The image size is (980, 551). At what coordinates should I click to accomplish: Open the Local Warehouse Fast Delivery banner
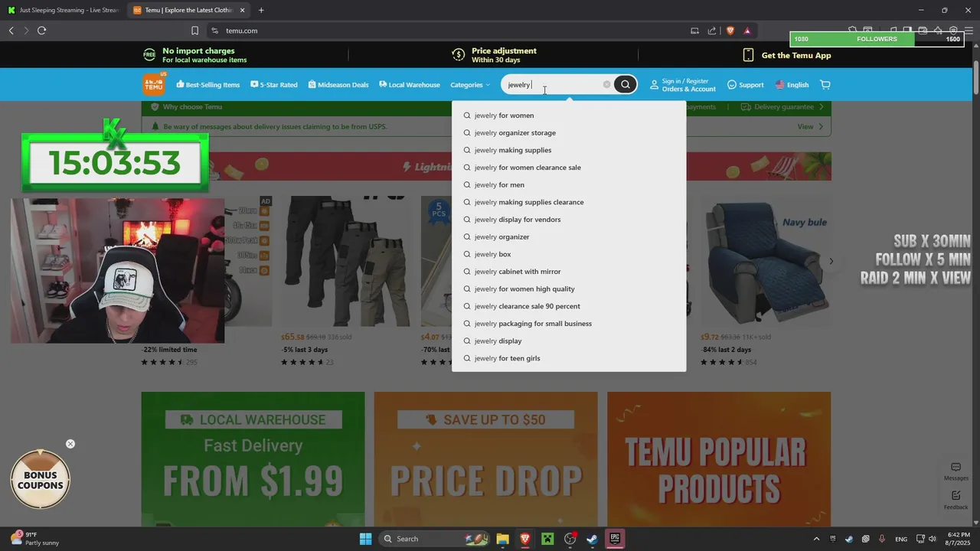tap(253, 459)
